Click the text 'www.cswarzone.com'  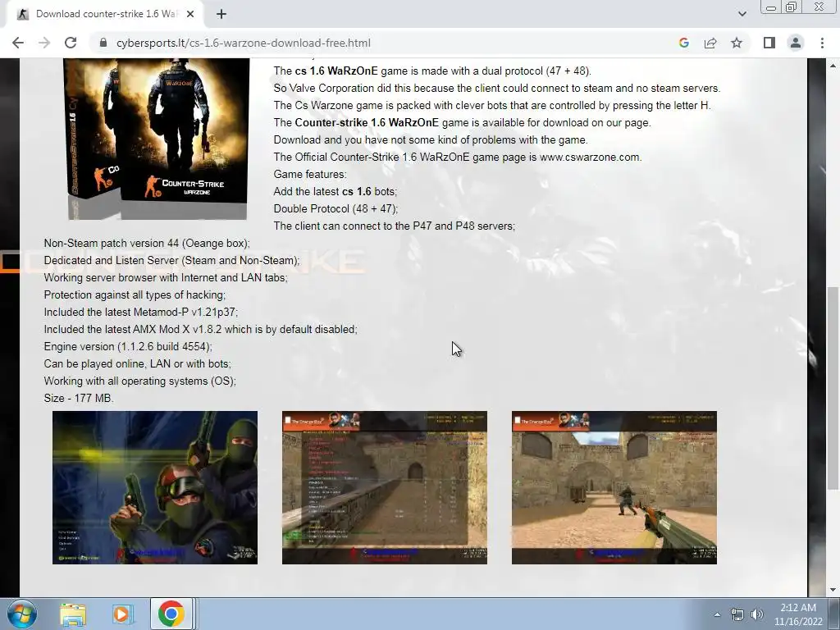point(591,157)
